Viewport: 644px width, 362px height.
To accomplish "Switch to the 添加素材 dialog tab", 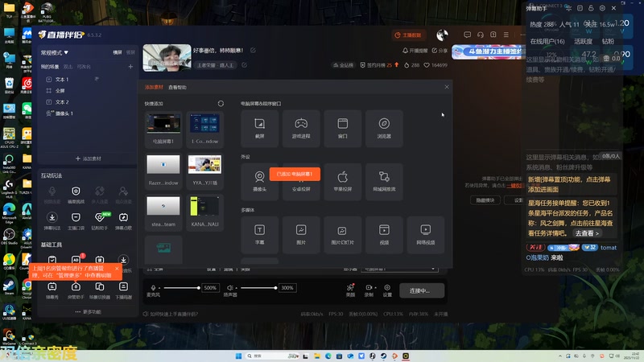I will (154, 87).
